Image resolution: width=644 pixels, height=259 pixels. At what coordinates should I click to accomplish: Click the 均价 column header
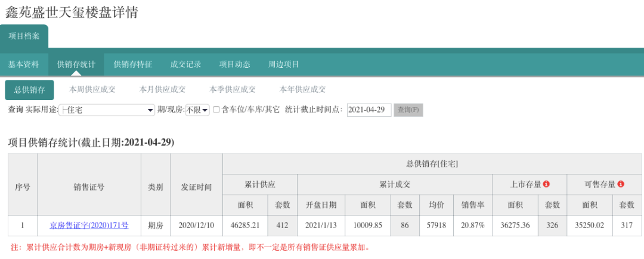click(x=436, y=205)
